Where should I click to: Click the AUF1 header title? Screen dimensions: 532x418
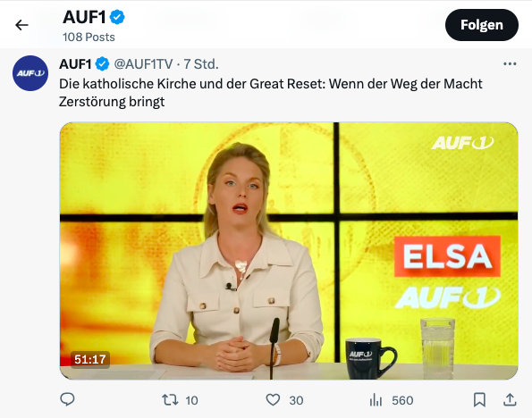(84, 17)
